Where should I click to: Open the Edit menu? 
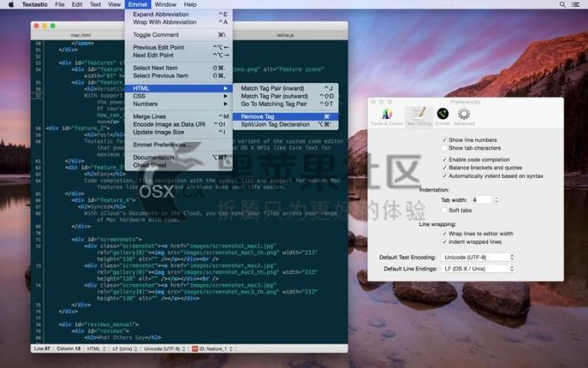point(77,4)
